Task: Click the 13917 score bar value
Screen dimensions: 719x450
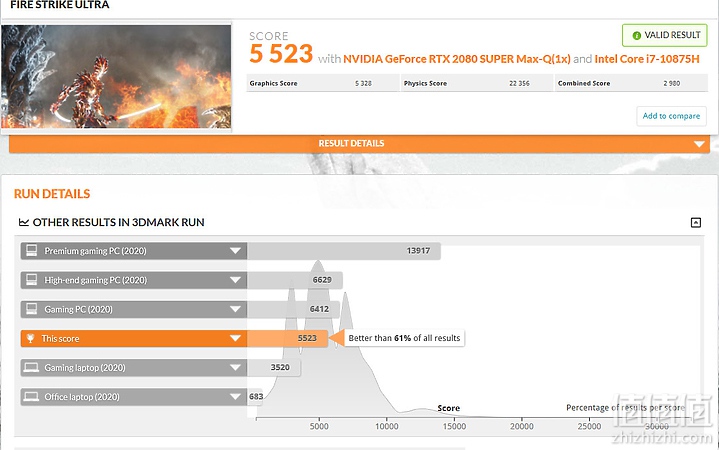Action: coord(418,251)
